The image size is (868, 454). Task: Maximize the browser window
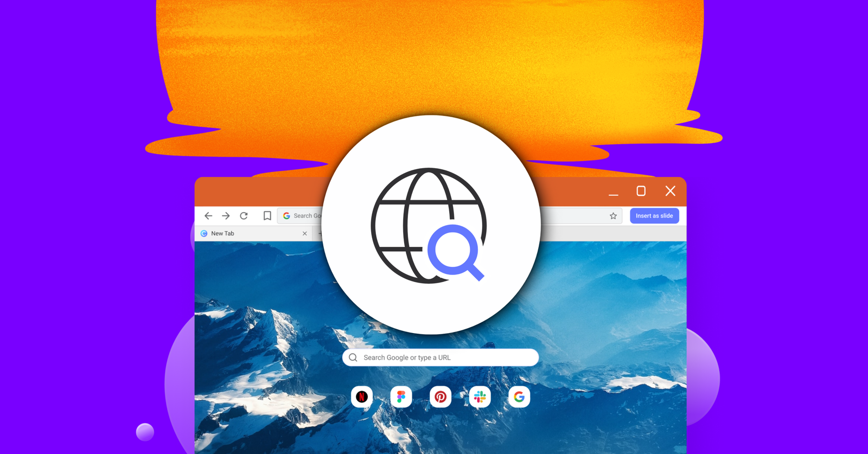tap(641, 191)
